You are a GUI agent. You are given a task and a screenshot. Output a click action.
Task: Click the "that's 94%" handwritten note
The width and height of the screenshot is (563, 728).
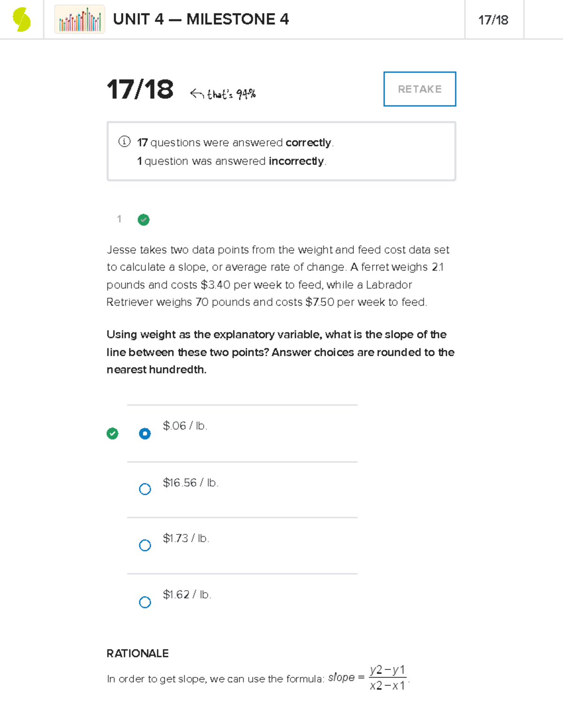pos(231,94)
